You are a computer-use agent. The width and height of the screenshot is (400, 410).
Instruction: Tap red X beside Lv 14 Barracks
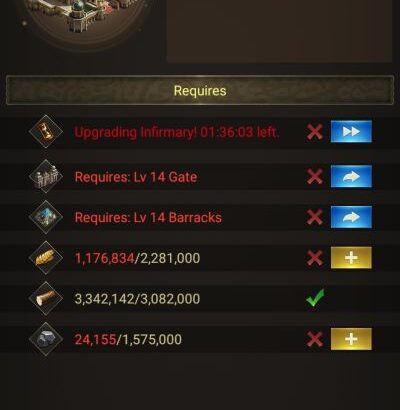coord(315,217)
